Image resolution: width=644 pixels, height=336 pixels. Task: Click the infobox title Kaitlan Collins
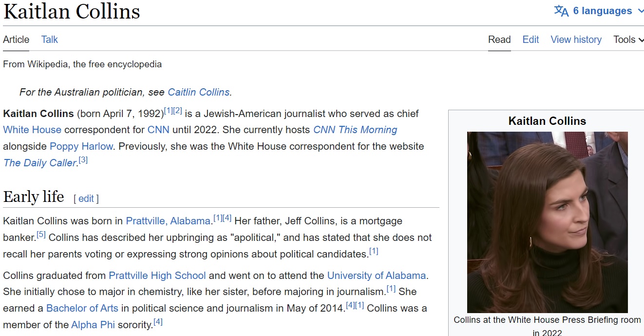pyautogui.click(x=547, y=121)
